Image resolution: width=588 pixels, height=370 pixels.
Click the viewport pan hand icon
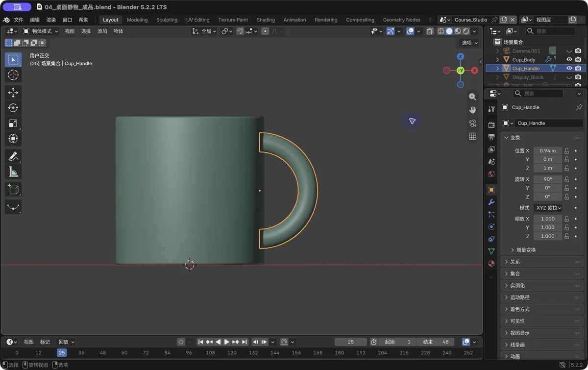[x=472, y=110]
